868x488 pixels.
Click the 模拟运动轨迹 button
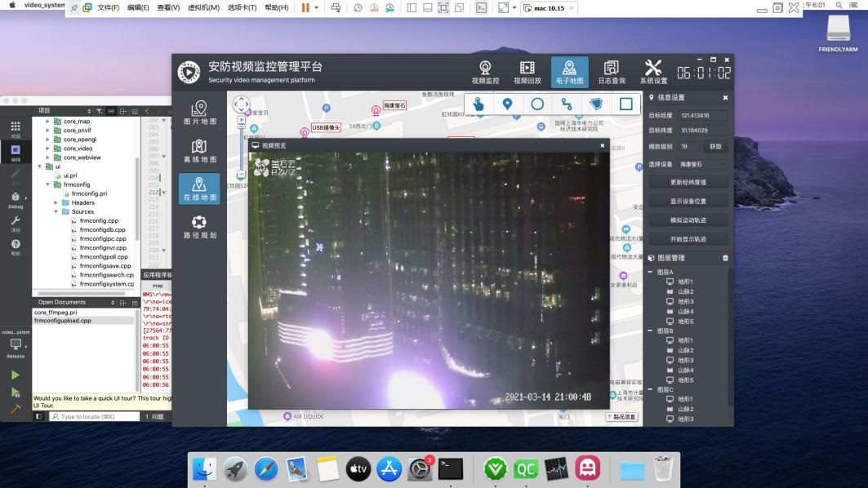click(x=688, y=220)
